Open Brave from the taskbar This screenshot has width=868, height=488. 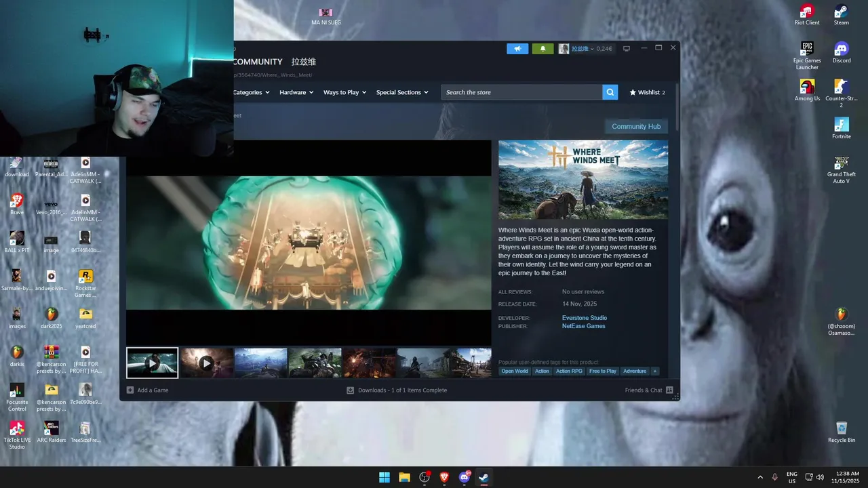click(444, 477)
